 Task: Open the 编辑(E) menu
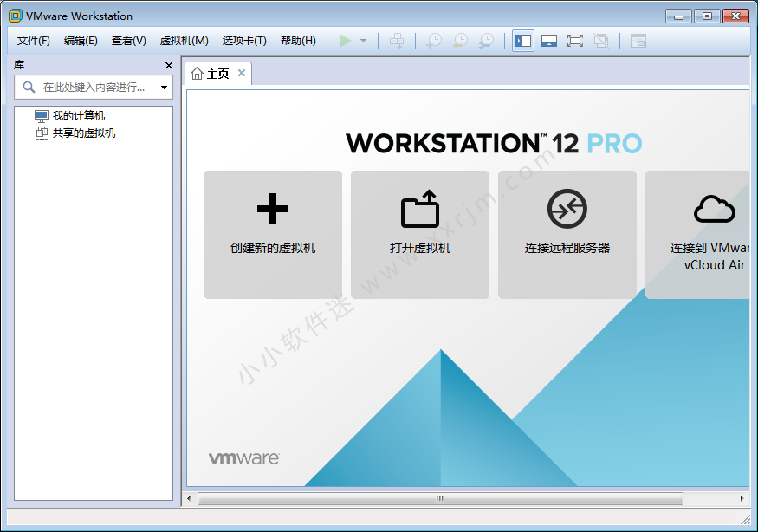81,41
